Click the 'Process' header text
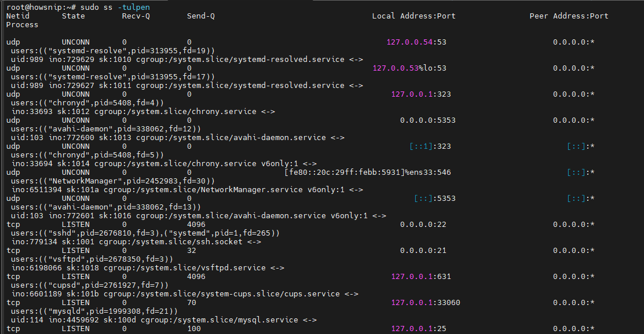This screenshot has width=644, height=334. [x=22, y=25]
